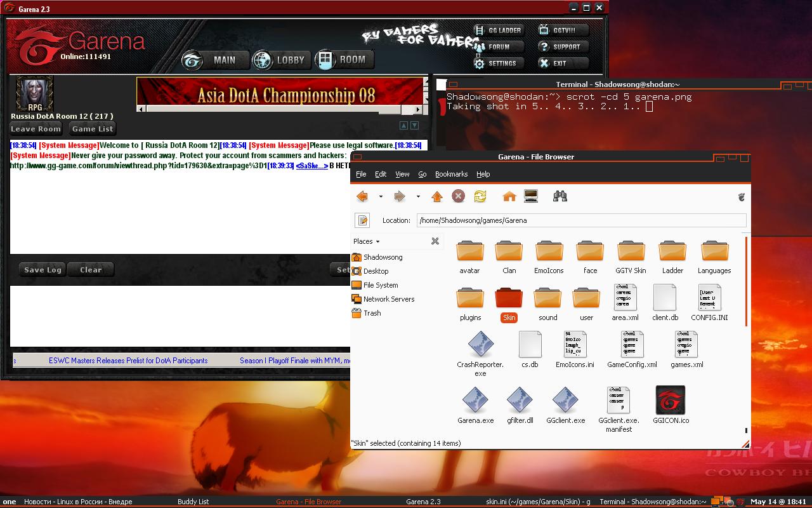
Task: Open ESWC Masters Releases Prelist news link
Action: click(x=128, y=361)
